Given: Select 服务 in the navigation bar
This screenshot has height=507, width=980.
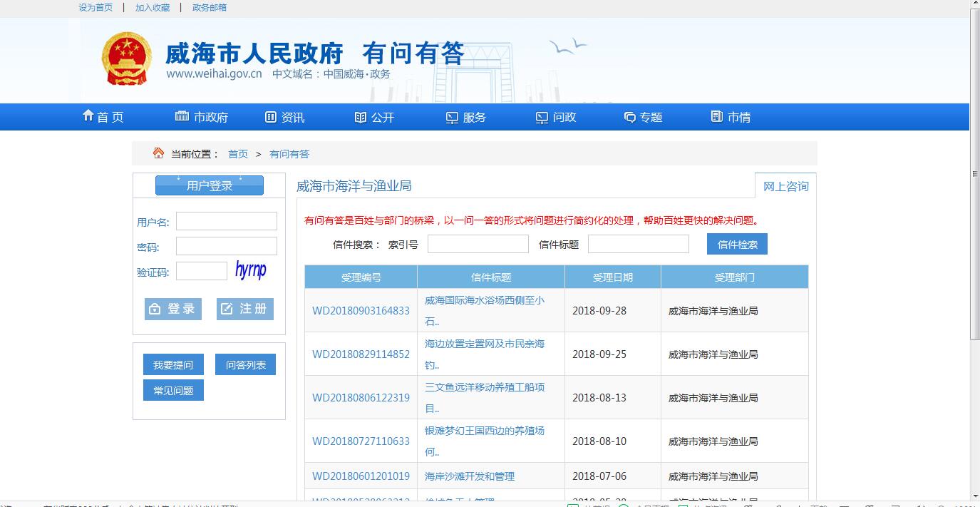Looking at the screenshot, I should 466,117.
